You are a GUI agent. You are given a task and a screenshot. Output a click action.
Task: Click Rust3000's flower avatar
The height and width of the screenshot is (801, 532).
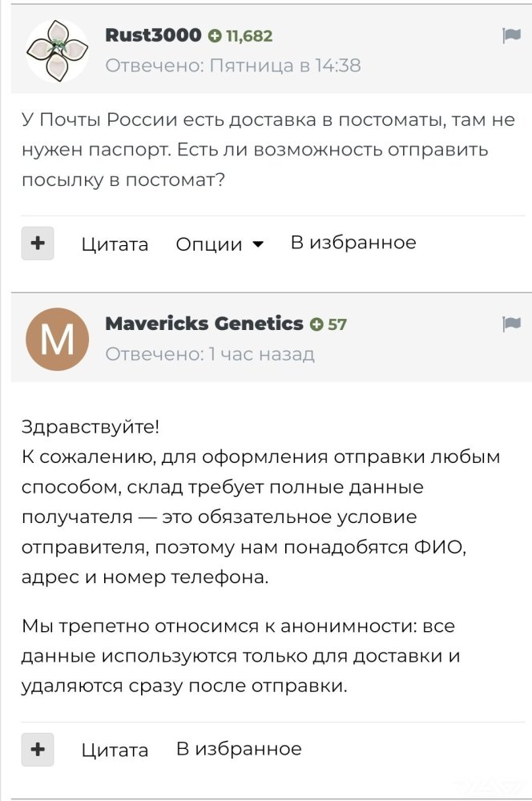tap(56, 48)
